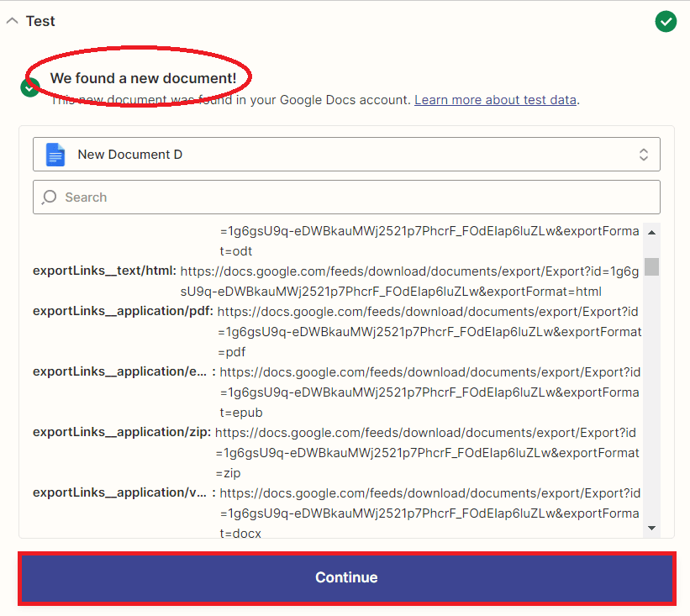
Task: Select the exportLinks__application/v… field label
Action: click(x=119, y=492)
